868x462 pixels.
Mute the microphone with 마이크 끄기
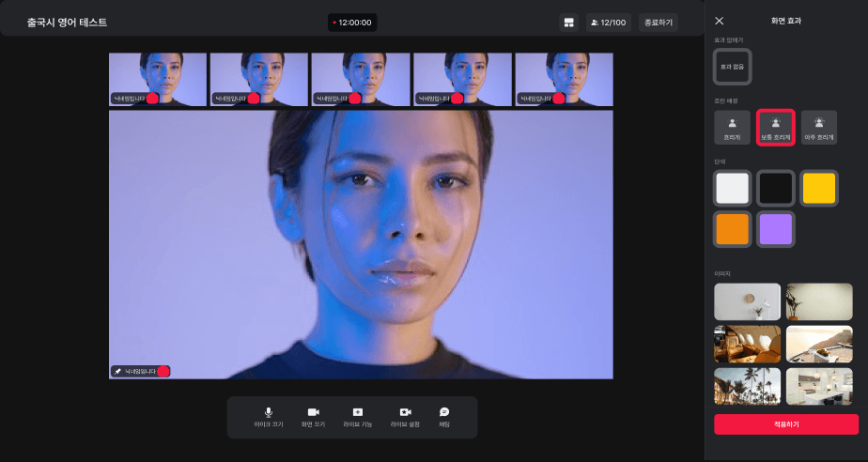point(268,417)
